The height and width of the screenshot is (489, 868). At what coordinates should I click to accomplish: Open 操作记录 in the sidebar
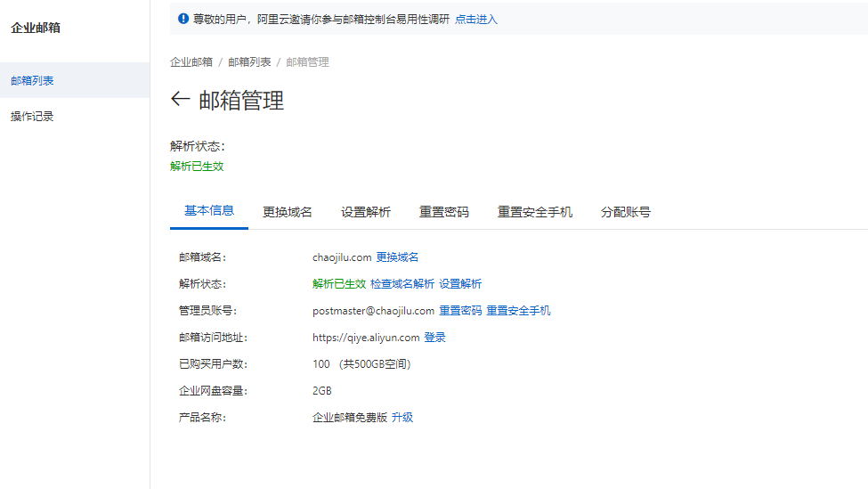point(32,117)
